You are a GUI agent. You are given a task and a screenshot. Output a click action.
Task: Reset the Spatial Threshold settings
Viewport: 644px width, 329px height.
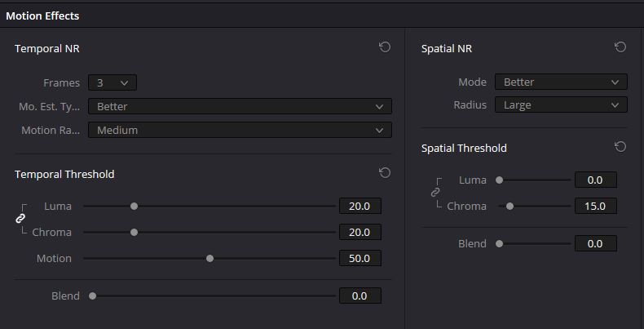(620, 147)
